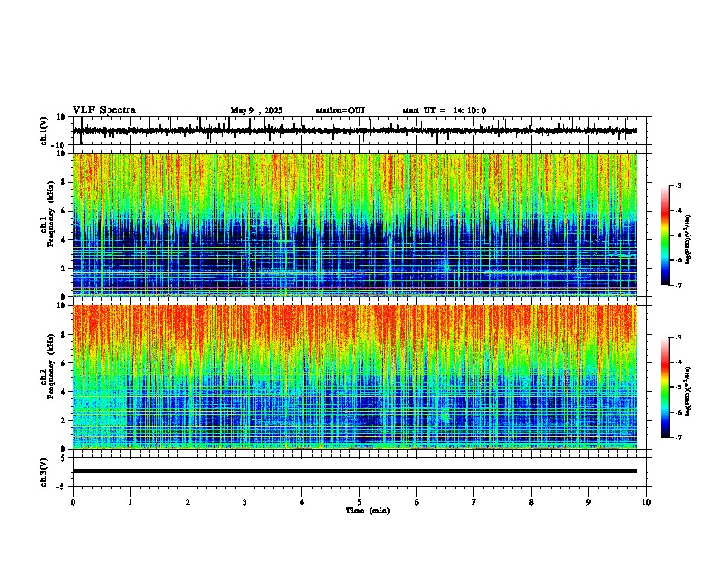Click the time axis tick label '0'
728x563 pixels.
click(73, 502)
